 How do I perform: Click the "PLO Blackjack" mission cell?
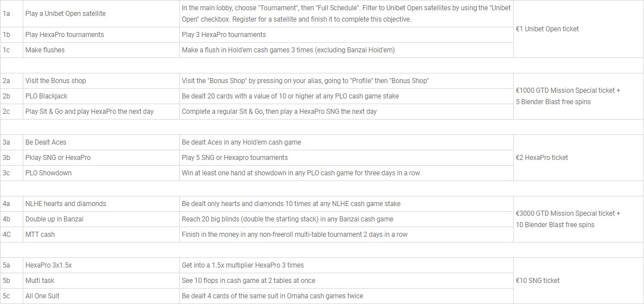click(x=101, y=96)
